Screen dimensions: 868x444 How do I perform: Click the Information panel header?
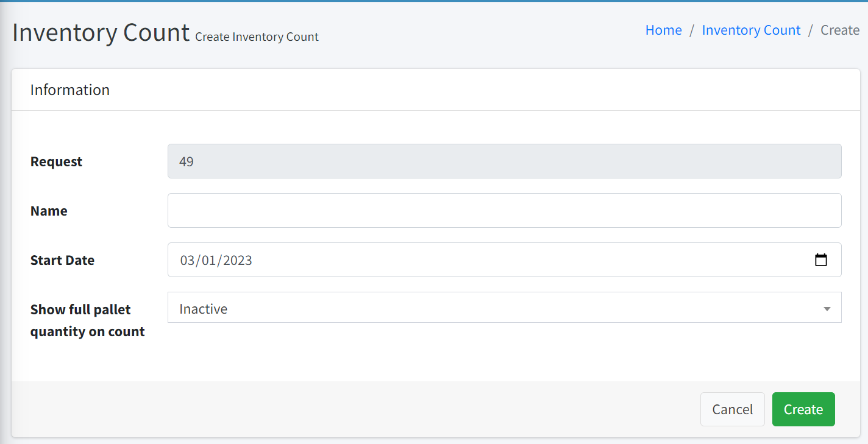click(70, 90)
